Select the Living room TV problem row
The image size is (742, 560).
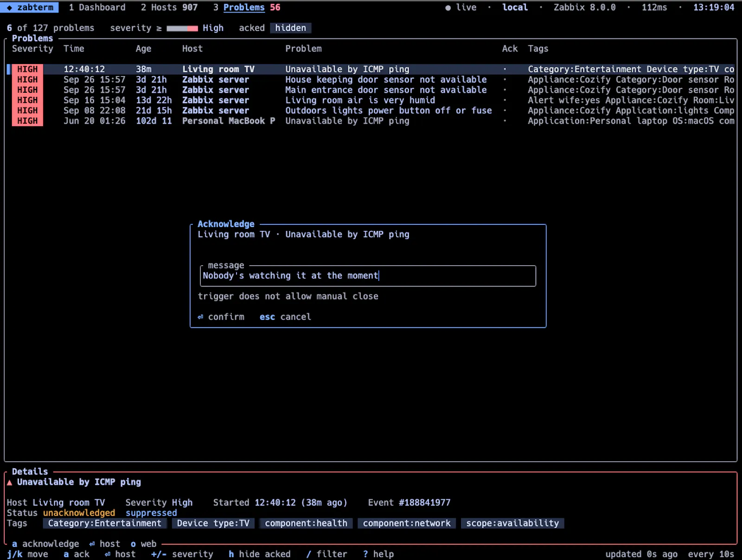click(x=371, y=69)
